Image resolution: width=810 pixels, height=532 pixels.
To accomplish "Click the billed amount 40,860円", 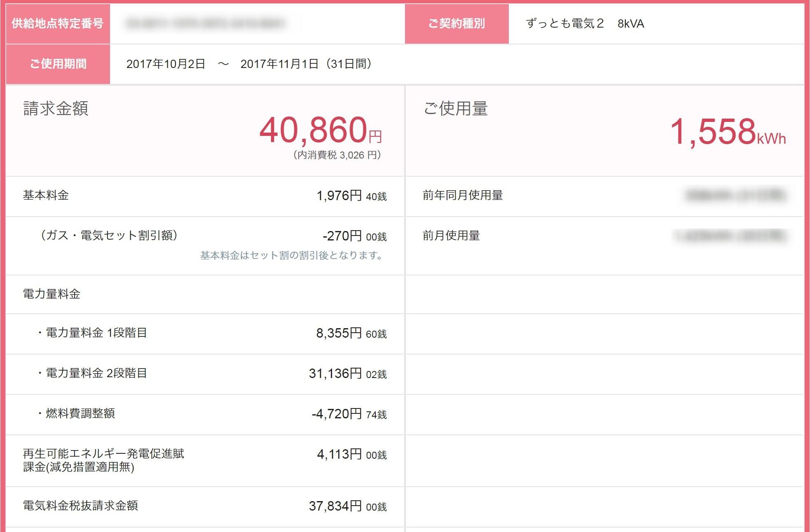I will point(321,130).
